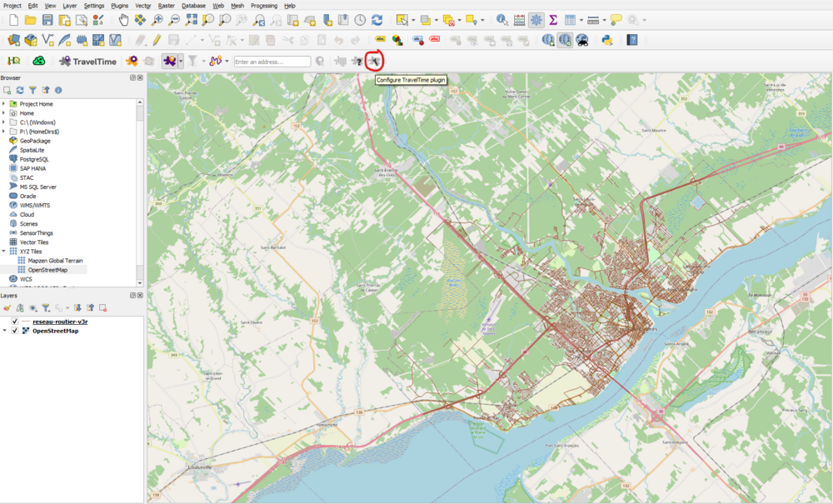The width and height of the screenshot is (833, 504).
Task: Open the Plugins menu
Action: 120,5
